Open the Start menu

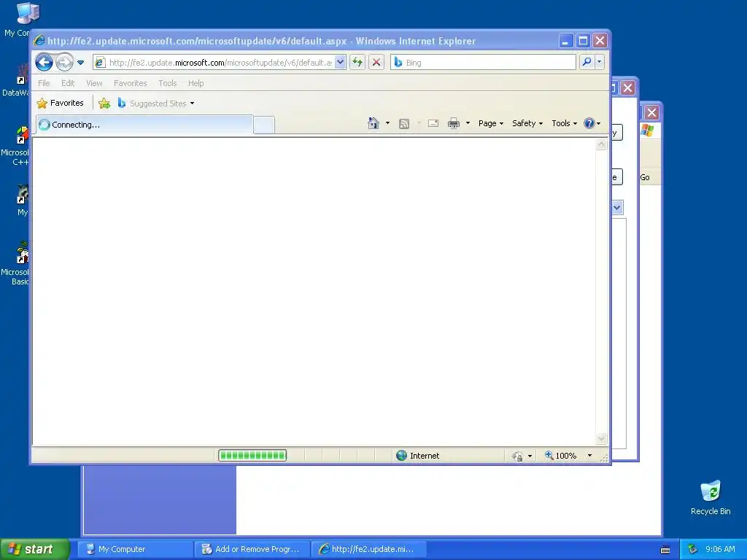(34, 549)
